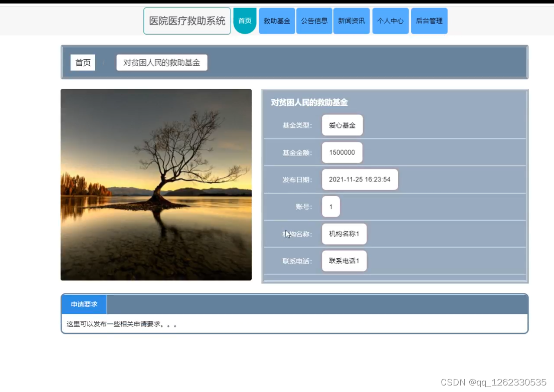Image resolution: width=554 pixels, height=392 pixels.
Task: Click the 发布日期 label
Action: [297, 180]
